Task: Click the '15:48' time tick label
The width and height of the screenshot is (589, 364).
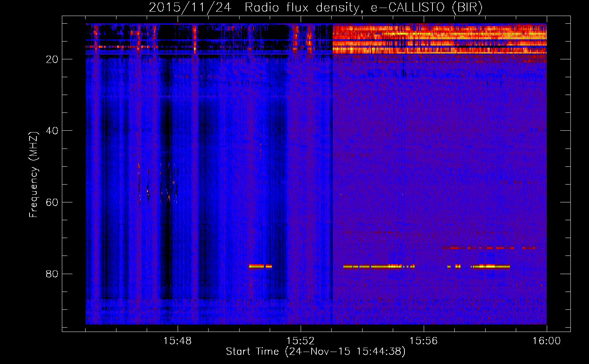Action: pos(178,341)
